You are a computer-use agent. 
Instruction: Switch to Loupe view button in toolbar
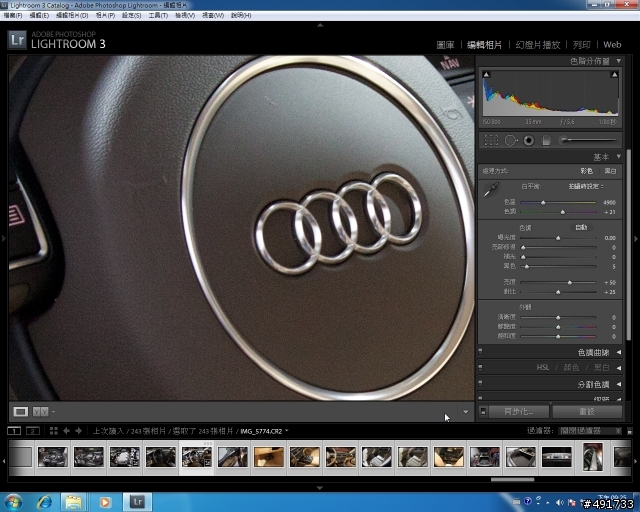coord(20,412)
